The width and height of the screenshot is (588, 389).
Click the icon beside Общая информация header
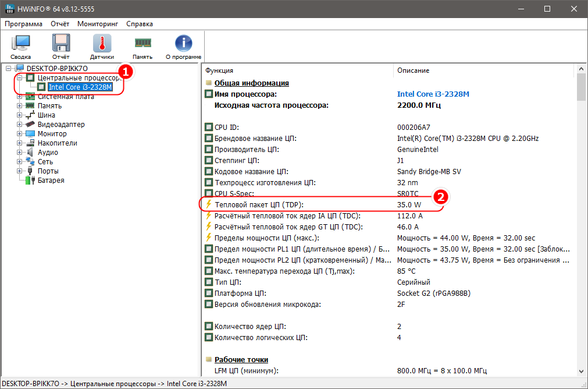[x=209, y=83]
